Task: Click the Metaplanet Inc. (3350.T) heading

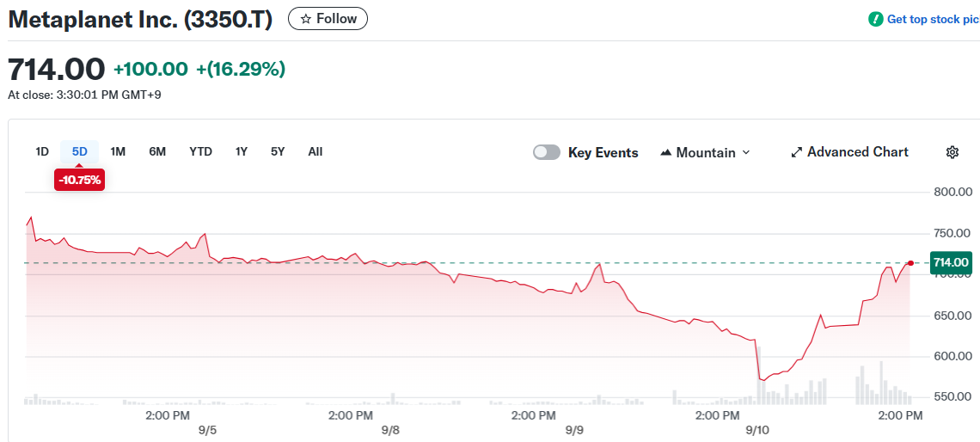Action: tap(141, 20)
